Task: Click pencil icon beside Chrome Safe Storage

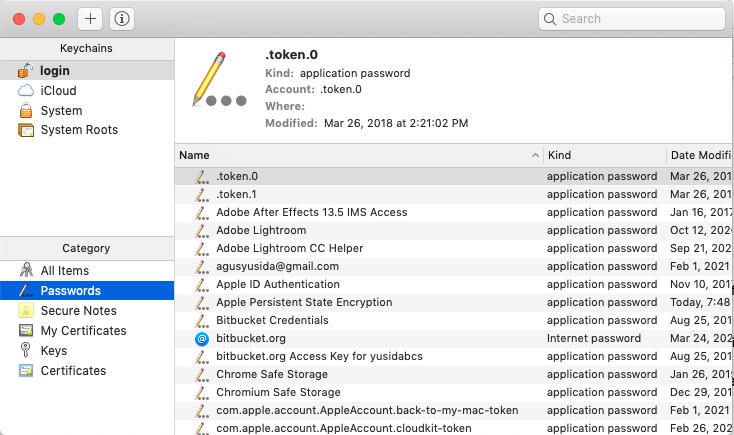Action: point(202,374)
